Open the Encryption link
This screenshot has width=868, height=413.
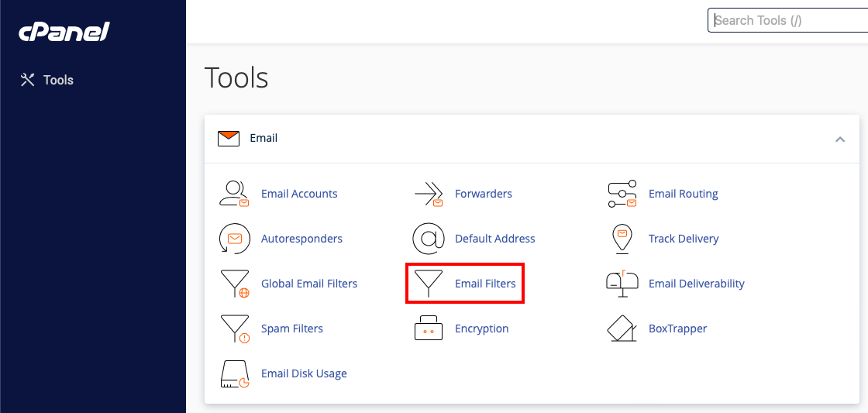coord(481,329)
